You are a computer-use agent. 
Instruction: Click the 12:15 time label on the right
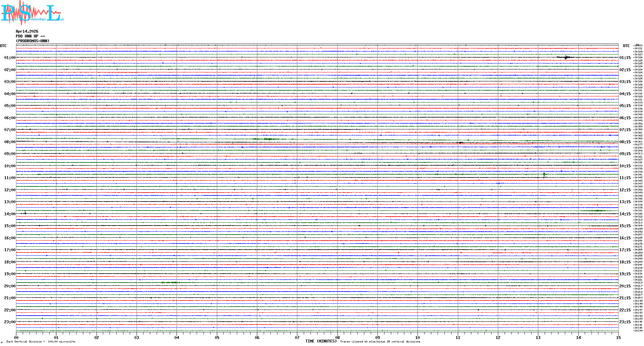[x=625, y=190]
